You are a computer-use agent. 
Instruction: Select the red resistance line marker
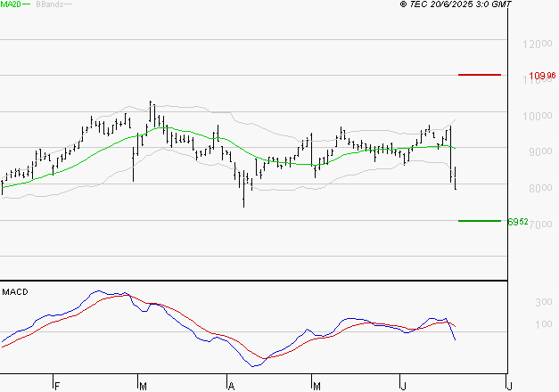(479, 75)
